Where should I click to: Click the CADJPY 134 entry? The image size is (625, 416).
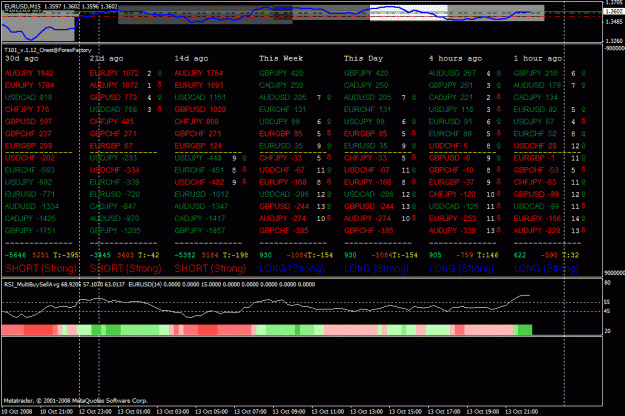tap(536, 97)
